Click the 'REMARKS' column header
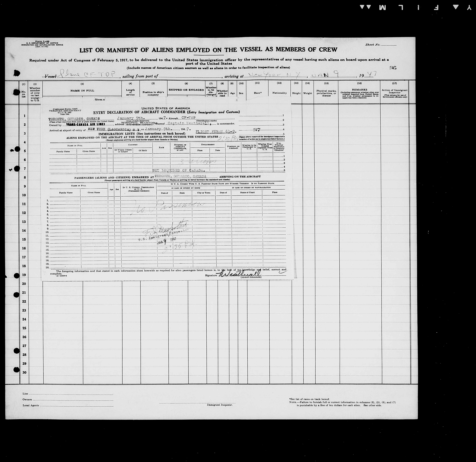 click(x=359, y=90)
